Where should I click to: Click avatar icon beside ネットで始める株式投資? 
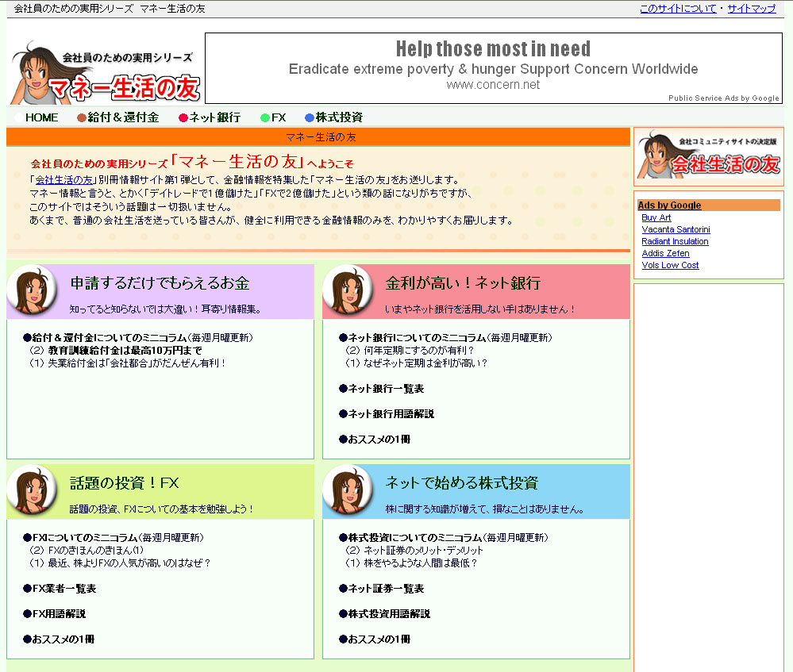coord(348,491)
